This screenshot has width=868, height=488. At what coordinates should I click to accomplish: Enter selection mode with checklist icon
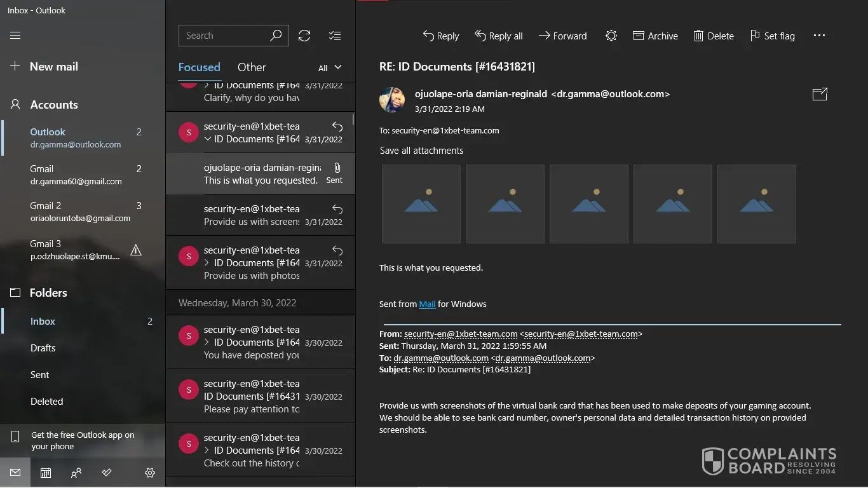pos(335,36)
